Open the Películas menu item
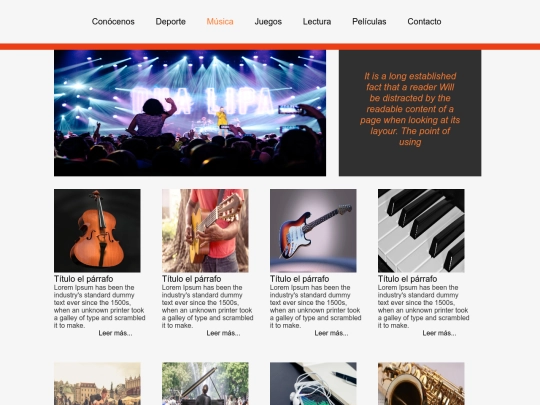This screenshot has width=540, height=405. (x=369, y=22)
